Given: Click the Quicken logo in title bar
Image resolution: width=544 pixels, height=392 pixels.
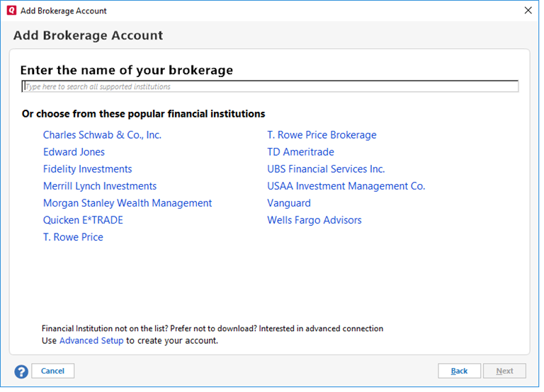Looking at the screenshot, I should tap(11, 11).
